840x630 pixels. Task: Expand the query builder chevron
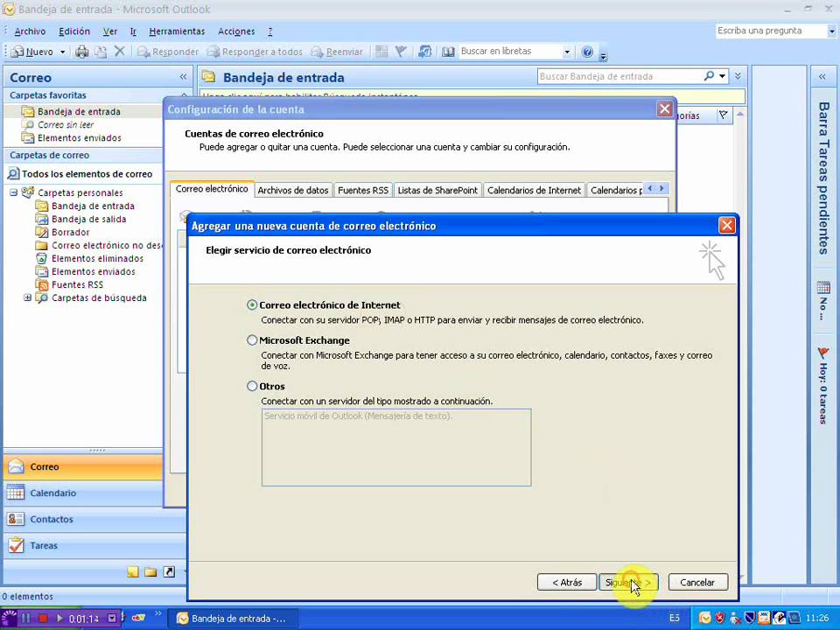tap(738, 77)
